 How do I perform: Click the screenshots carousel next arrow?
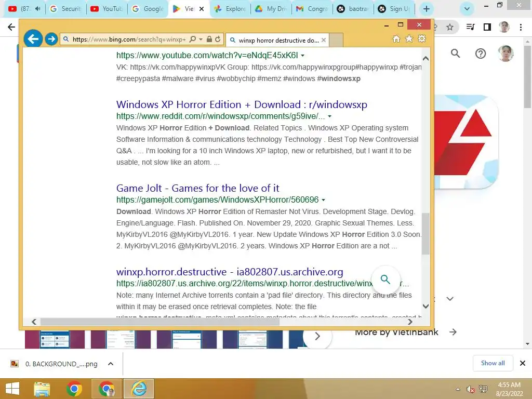pos(317,336)
